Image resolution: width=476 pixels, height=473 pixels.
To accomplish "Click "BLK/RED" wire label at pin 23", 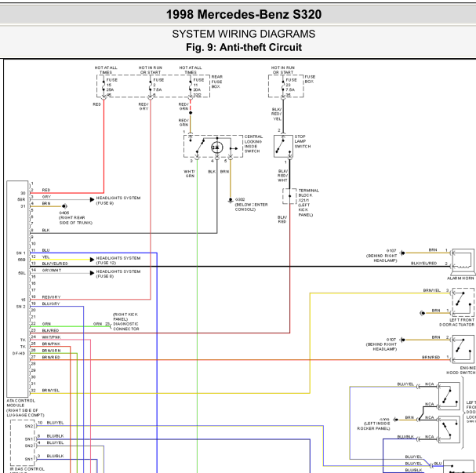I will [x=50, y=330].
